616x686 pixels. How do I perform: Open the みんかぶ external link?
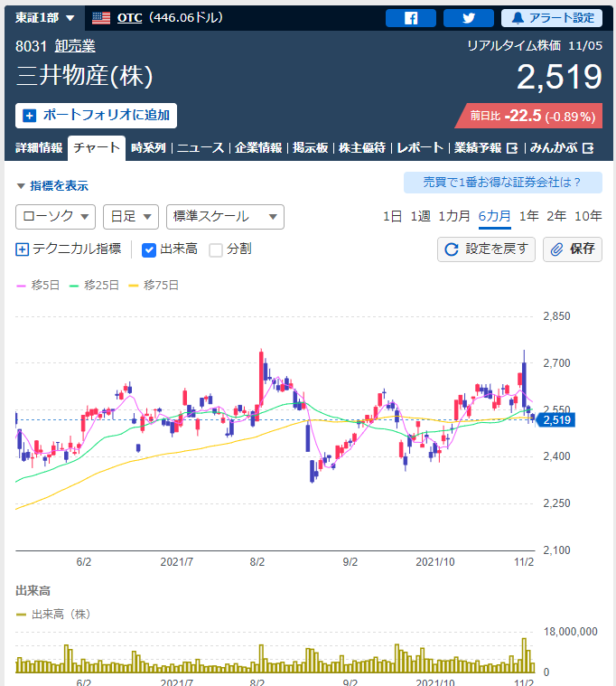click(x=562, y=148)
